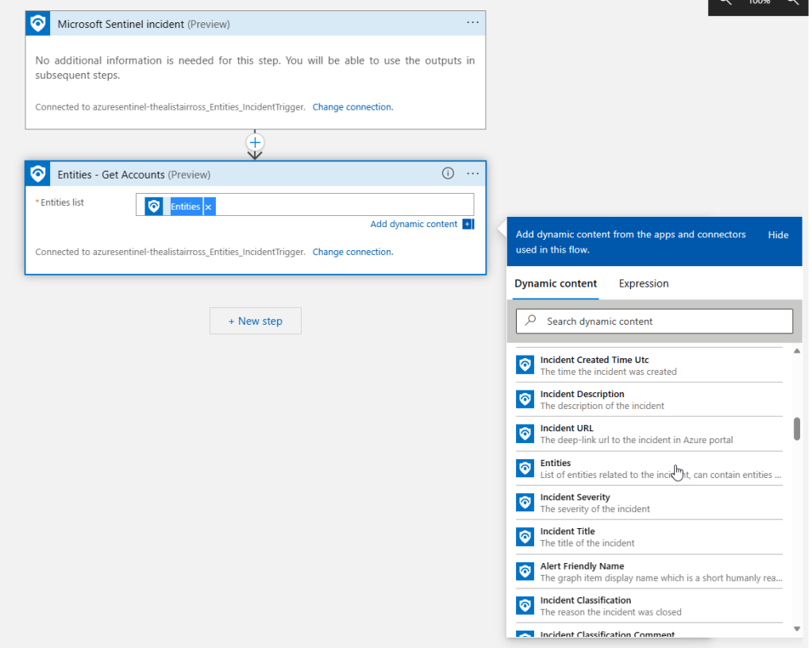Click the Sentinel shield icon on trigger header
This screenshot has height=648, width=812.
(37, 24)
